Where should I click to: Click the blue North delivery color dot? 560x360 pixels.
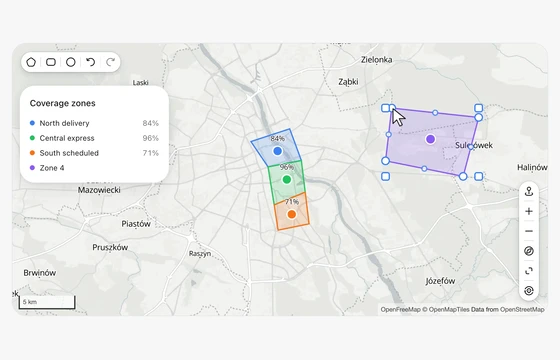click(32, 123)
